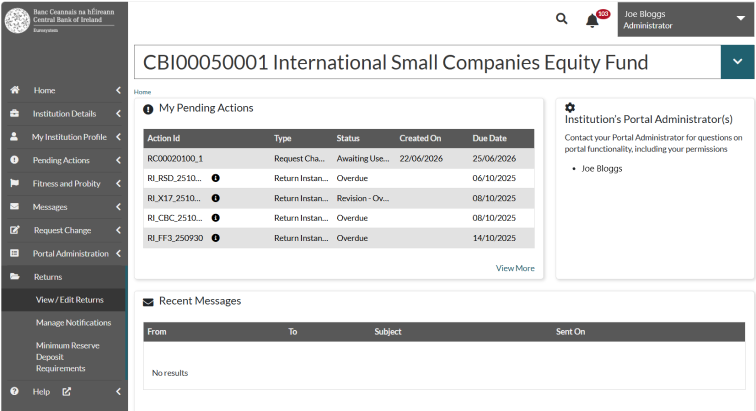Click the Returns open folder icon
Viewport: 756px width, 411px height.
[15, 276]
